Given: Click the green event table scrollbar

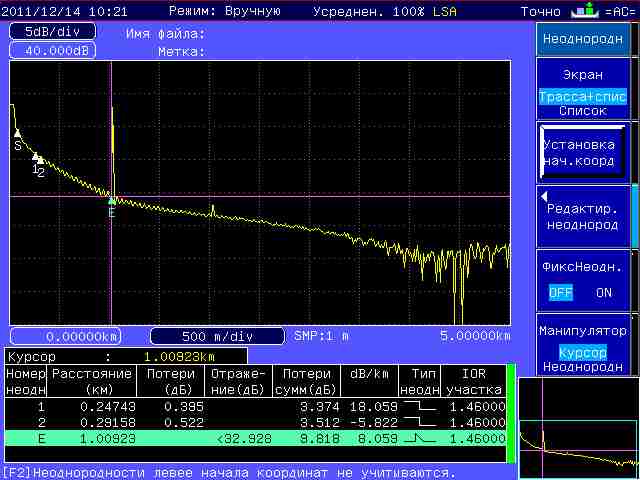Looking at the screenshot, I should tap(511, 413).
